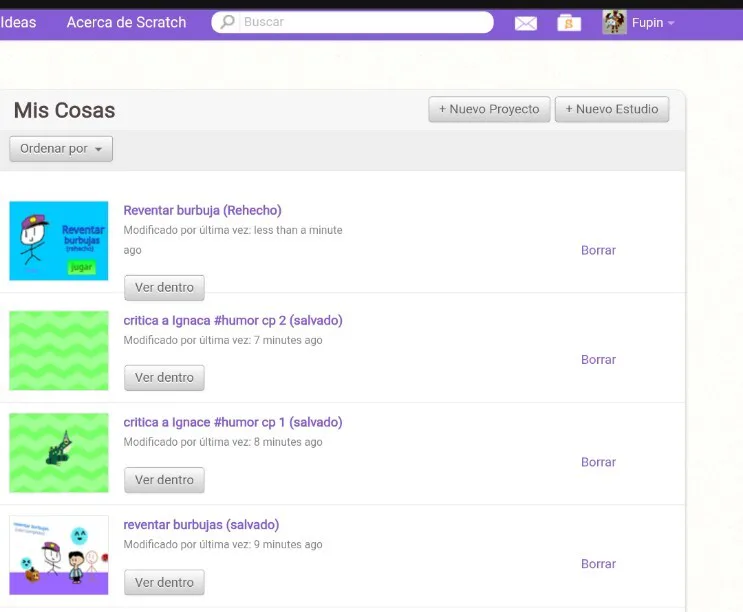The height and width of the screenshot is (612, 743).
Task: Delete reventar burbujas (salvado) with Borrar
Action: point(598,564)
